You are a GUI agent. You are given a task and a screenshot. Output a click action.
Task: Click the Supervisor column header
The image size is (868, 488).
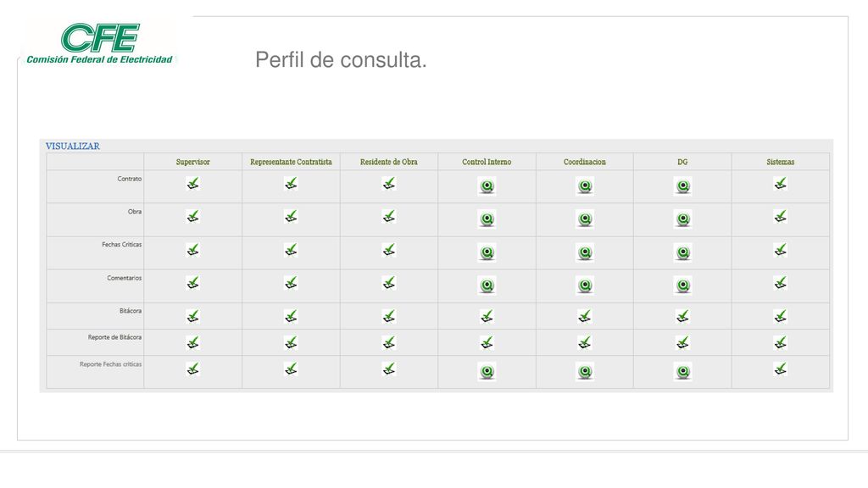pyautogui.click(x=192, y=162)
